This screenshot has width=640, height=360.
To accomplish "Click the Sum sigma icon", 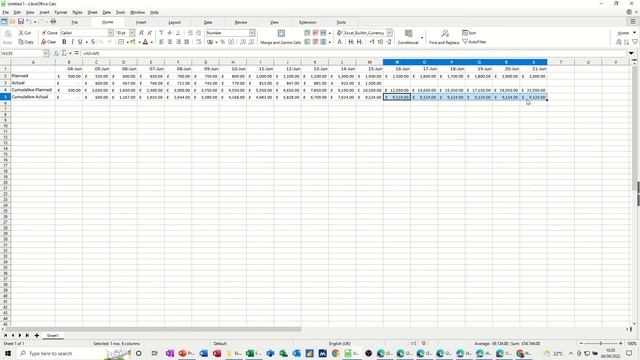I will (64, 53).
